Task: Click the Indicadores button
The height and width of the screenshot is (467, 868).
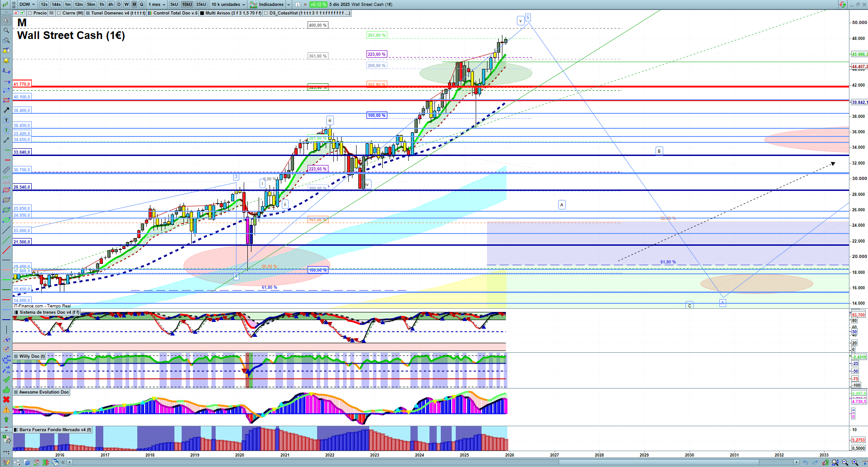Action: coord(270,5)
